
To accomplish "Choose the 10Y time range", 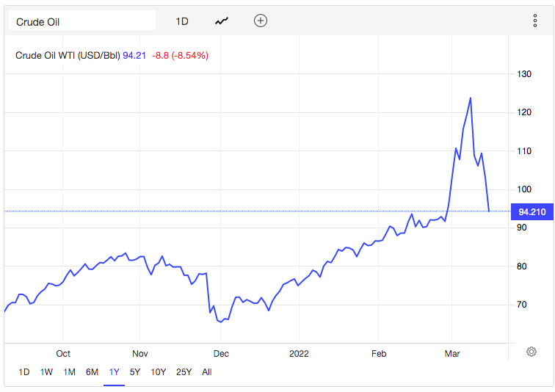I will [158, 372].
